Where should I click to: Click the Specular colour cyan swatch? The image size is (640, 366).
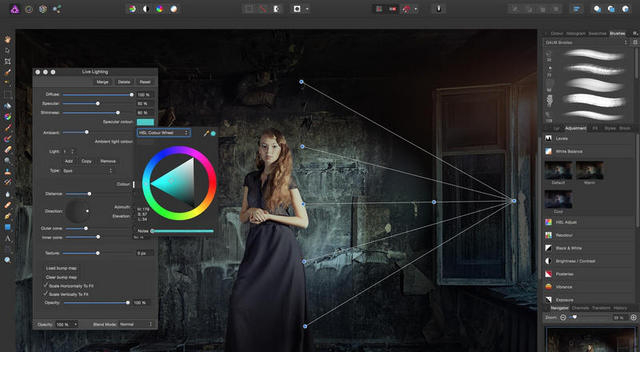click(x=145, y=122)
